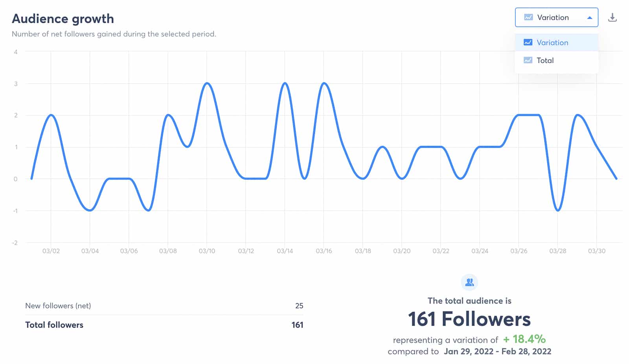Click the green +18.4% variation value
Screen dimensions: 629x364
[524, 340]
